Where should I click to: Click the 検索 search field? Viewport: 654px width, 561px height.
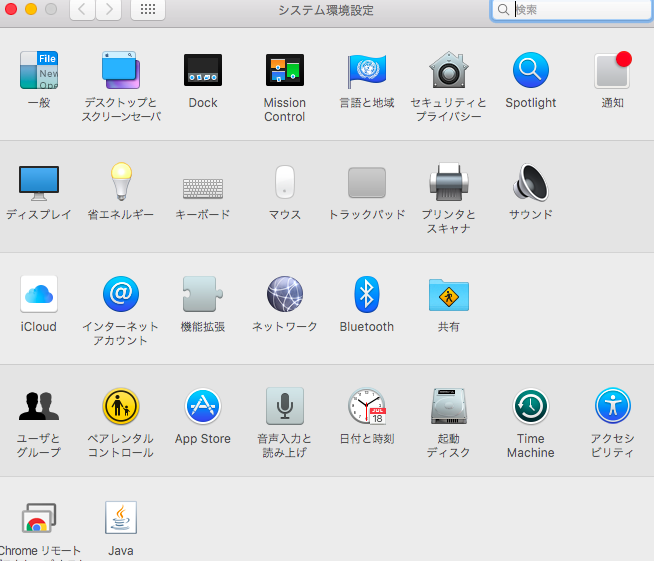(x=571, y=10)
